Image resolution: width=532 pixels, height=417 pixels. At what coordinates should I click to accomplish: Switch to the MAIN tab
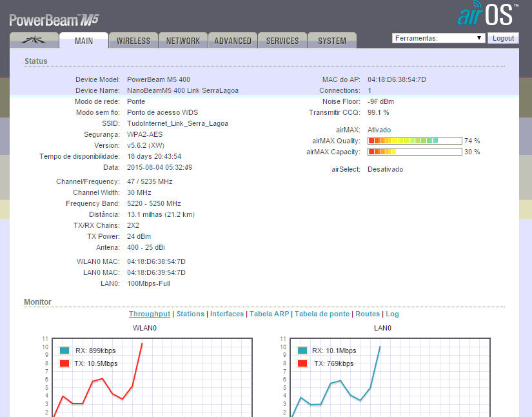click(x=84, y=41)
